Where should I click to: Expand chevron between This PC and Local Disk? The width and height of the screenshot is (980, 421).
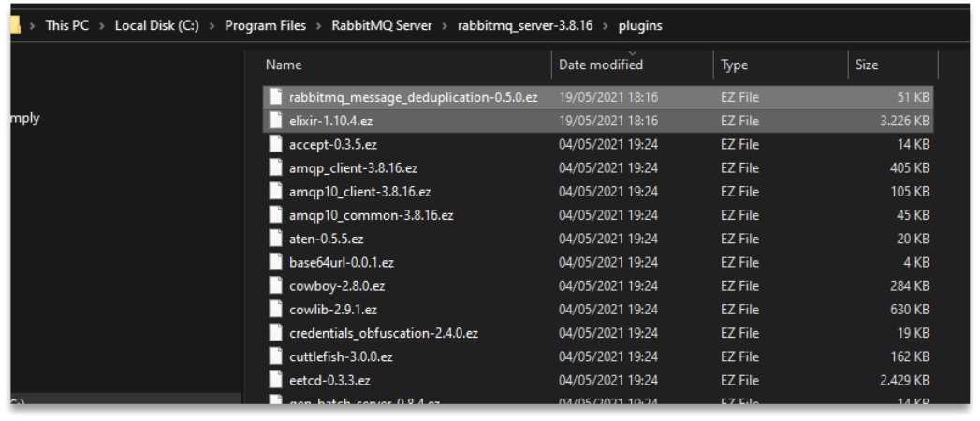point(102,26)
